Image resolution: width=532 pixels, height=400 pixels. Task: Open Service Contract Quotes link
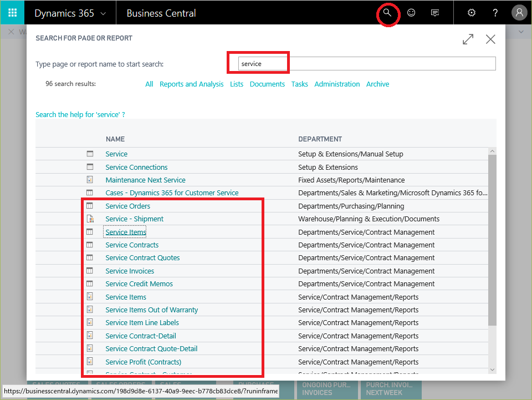coord(142,258)
